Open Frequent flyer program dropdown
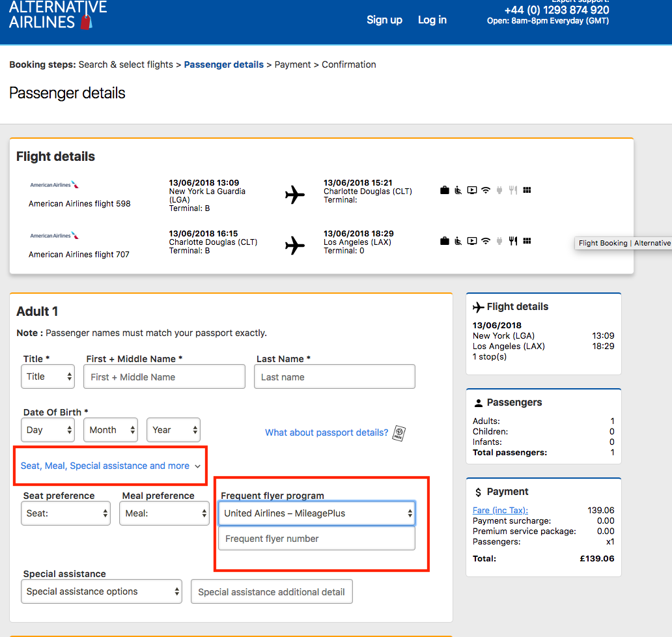 [x=316, y=513]
